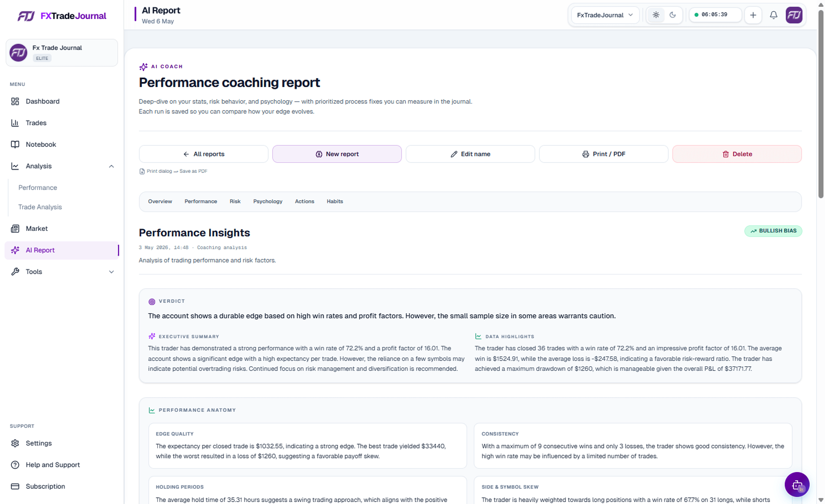Open the floating chat assistant button
The width and height of the screenshot is (825, 504).
(x=797, y=484)
